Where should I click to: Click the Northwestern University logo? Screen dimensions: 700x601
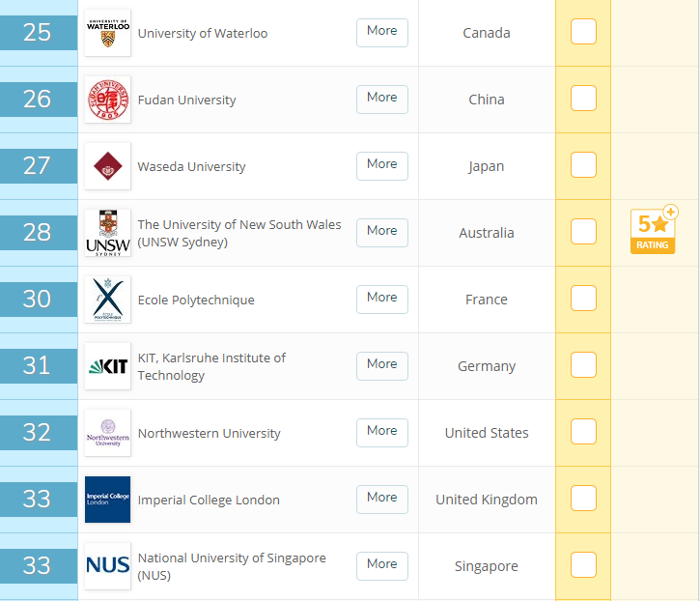click(x=107, y=433)
